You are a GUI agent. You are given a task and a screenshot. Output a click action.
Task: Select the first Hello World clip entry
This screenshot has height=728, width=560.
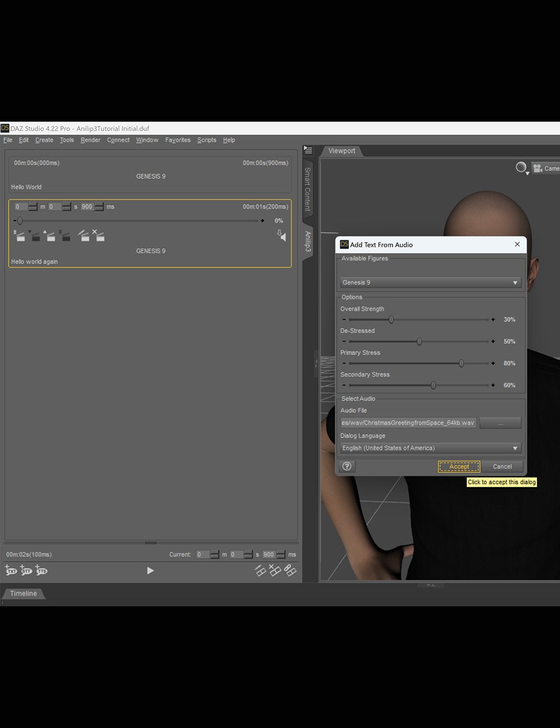click(150, 175)
